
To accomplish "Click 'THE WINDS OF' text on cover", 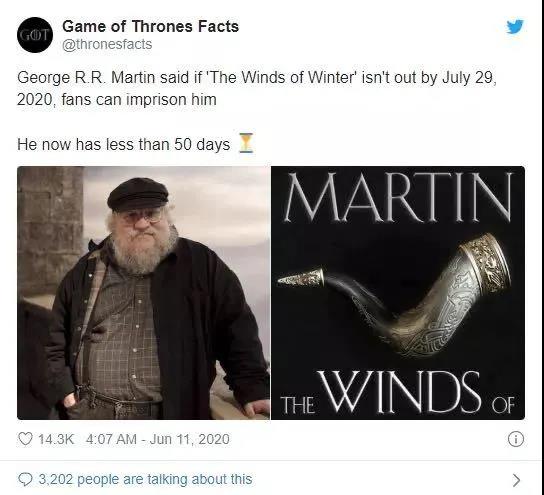I will click(397, 392).
